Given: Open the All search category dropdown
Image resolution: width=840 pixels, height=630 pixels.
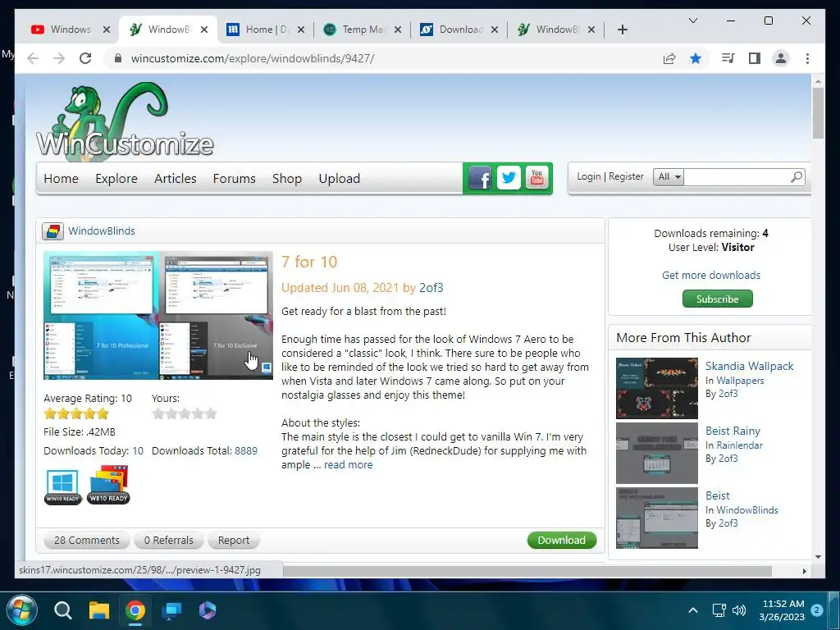Looking at the screenshot, I should [x=669, y=177].
